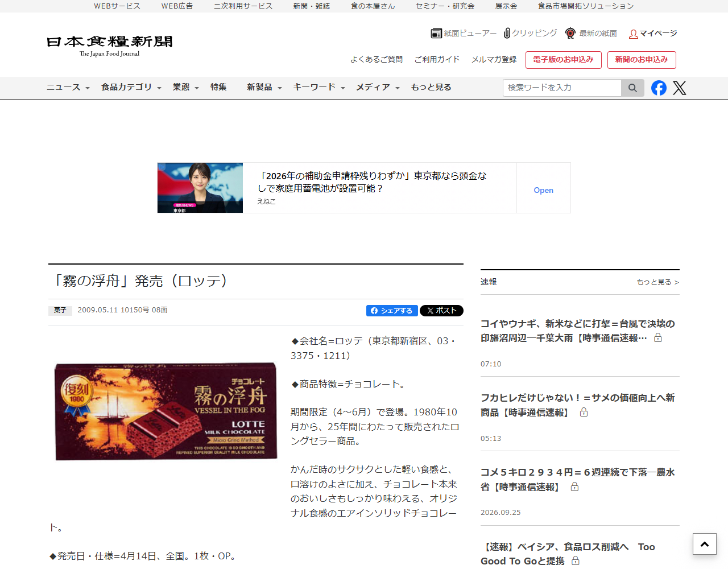Click the ad presenter thumbnail image
728x569 pixels.
(x=200, y=188)
